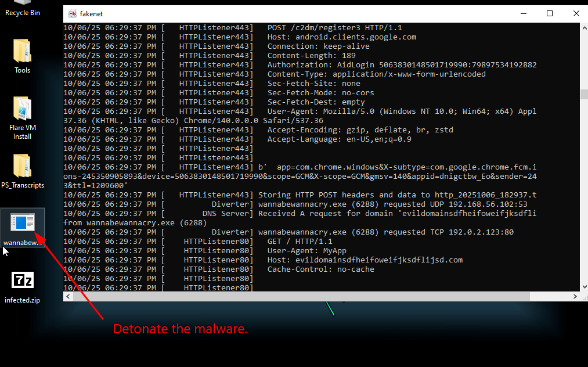The image size is (588, 367).
Task: Open the fakenet window system menu icon
Action: coord(72,14)
